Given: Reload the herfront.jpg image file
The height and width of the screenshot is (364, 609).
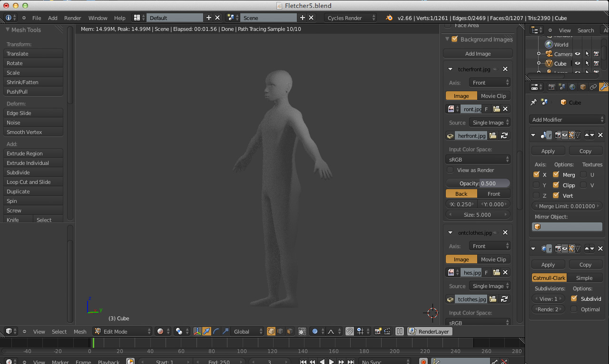Looking at the screenshot, I should point(504,136).
